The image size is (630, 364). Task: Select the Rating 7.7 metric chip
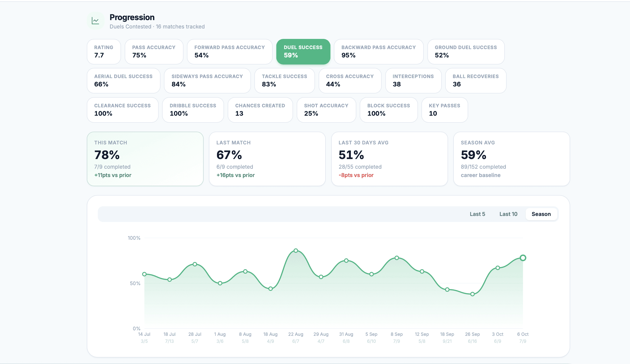(104, 52)
